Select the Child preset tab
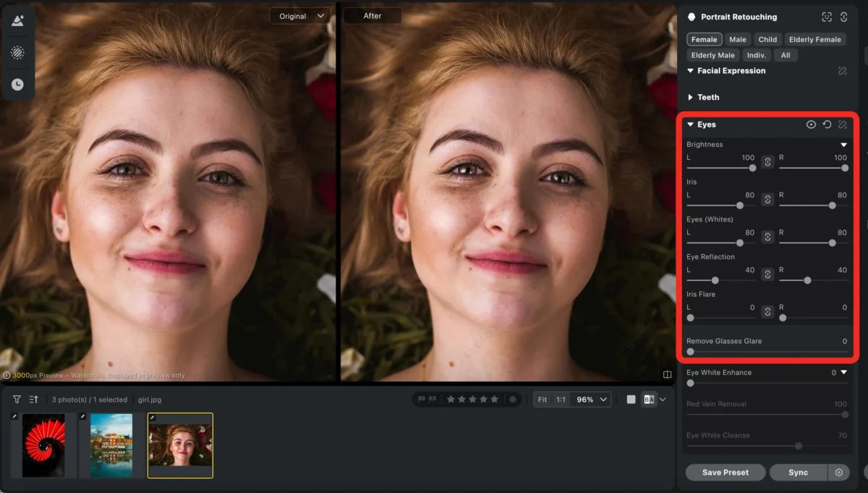868x493 pixels. pos(767,39)
